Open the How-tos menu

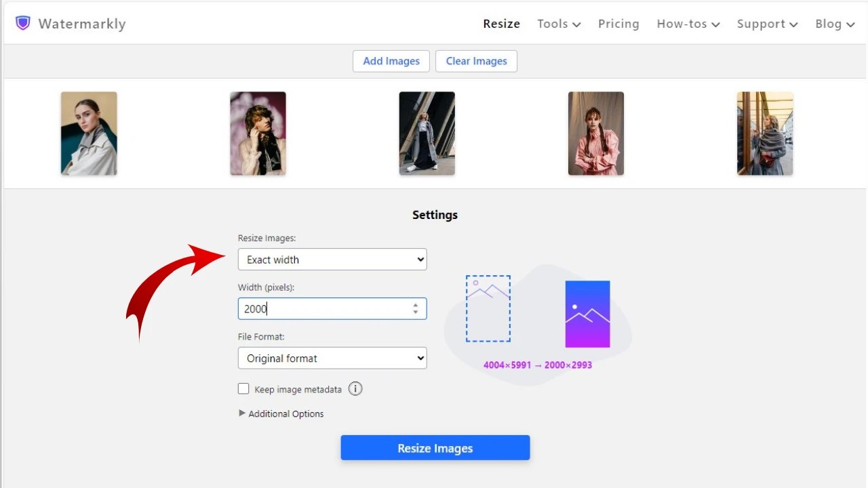pos(688,24)
